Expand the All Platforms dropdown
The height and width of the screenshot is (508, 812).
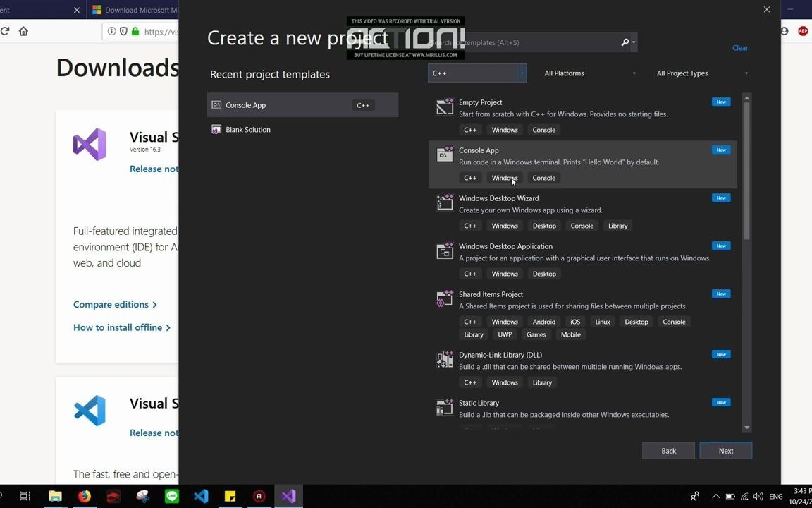click(589, 73)
